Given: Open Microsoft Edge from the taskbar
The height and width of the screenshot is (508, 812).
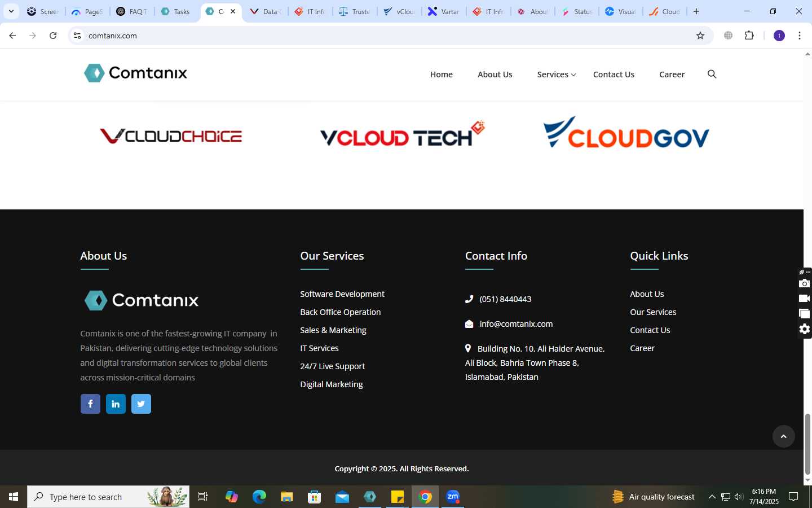Looking at the screenshot, I should [259, 497].
